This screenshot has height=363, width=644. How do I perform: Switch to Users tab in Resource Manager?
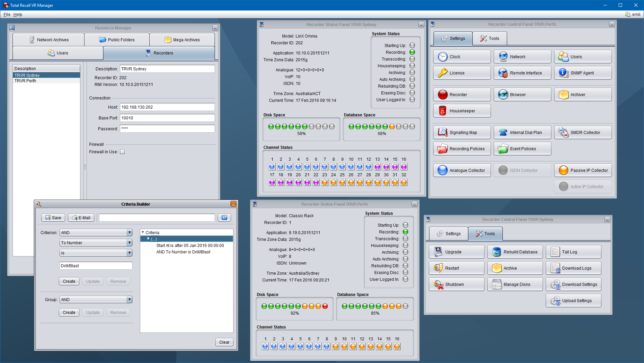pos(58,53)
